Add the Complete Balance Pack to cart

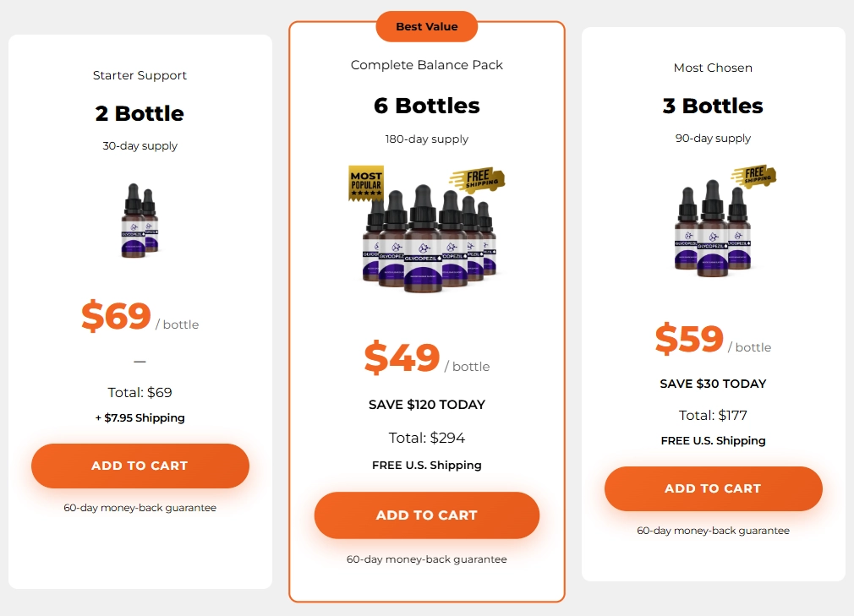426,515
